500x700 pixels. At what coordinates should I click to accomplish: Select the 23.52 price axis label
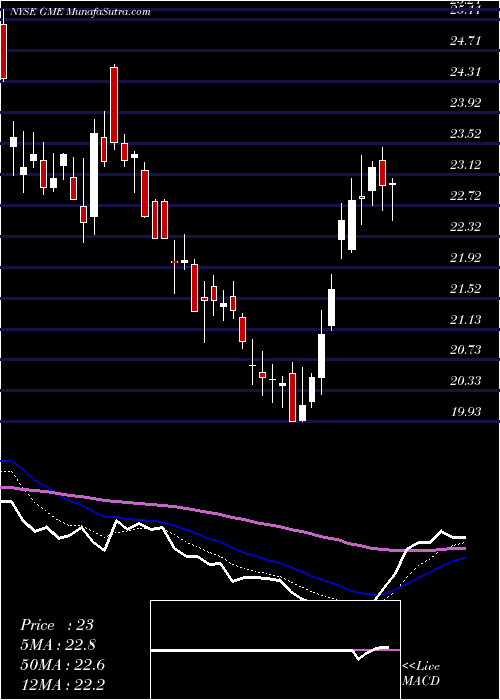point(465,134)
